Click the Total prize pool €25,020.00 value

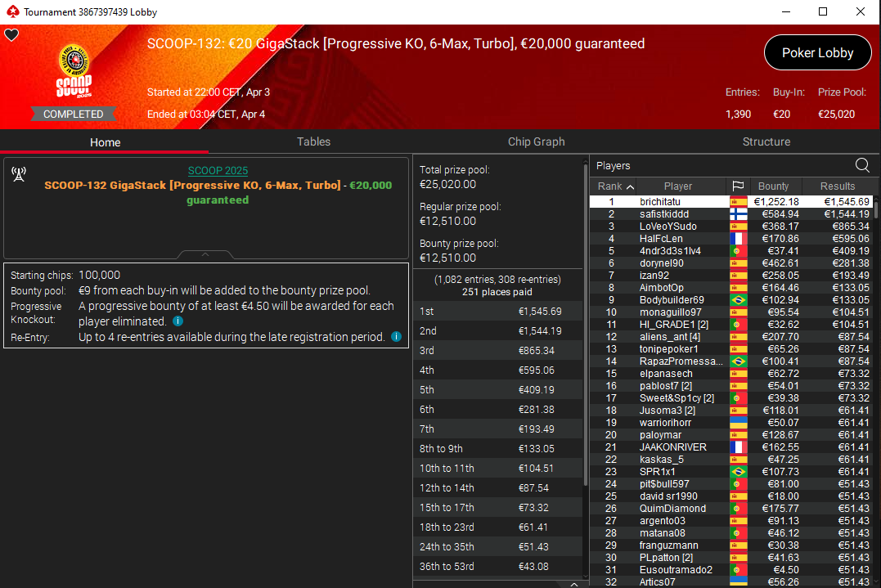click(447, 184)
